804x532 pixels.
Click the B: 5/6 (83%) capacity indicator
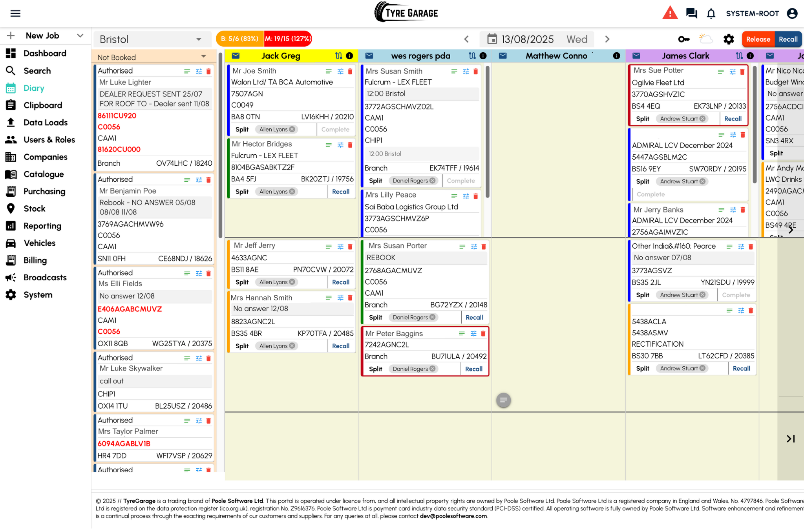coord(240,39)
